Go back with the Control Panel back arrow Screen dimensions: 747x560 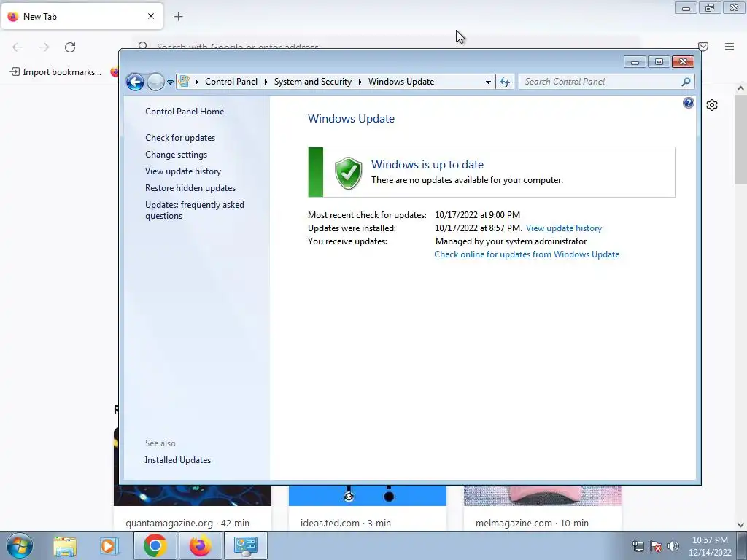135,82
